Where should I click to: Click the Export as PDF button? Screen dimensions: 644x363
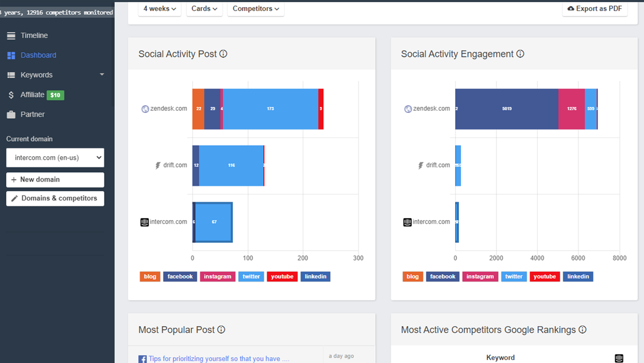click(x=595, y=9)
